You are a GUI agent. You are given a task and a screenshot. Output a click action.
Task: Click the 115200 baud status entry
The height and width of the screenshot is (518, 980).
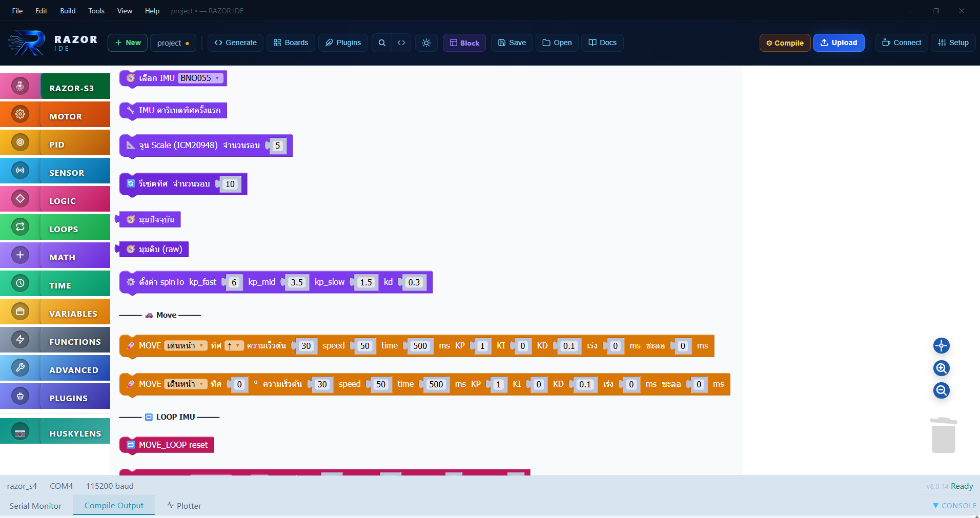[110, 486]
